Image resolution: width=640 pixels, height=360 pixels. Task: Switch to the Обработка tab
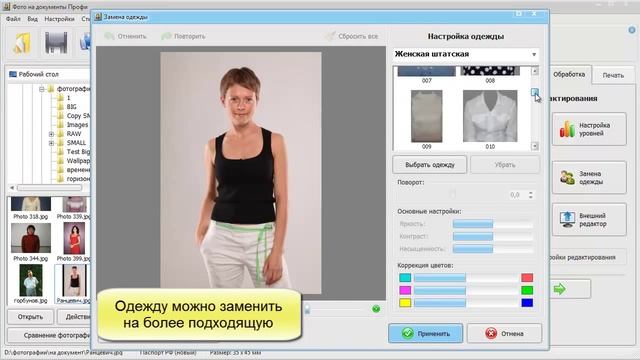(569, 75)
